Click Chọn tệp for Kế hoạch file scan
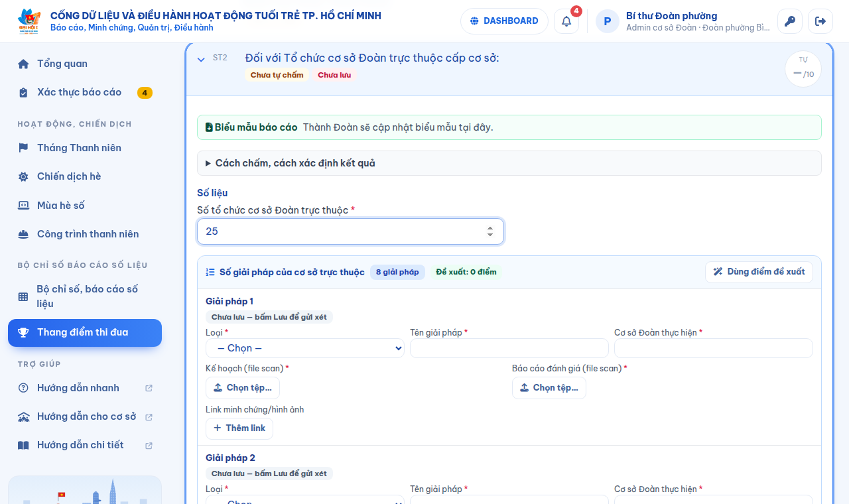 click(x=243, y=388)
